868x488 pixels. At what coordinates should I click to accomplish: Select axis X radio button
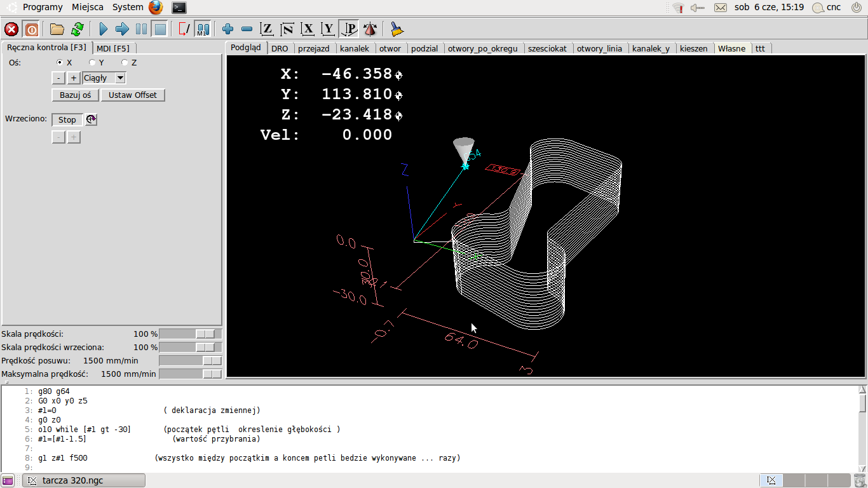(60, 62)
